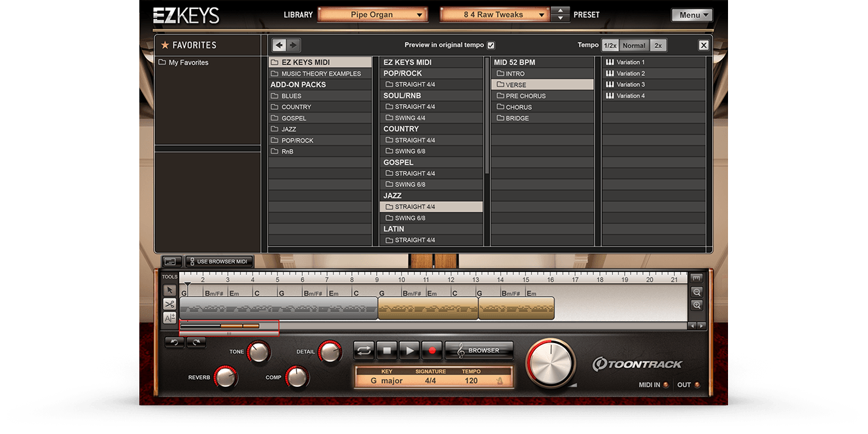
Task: Select the chord text edit tool
Action: [169, 318]
